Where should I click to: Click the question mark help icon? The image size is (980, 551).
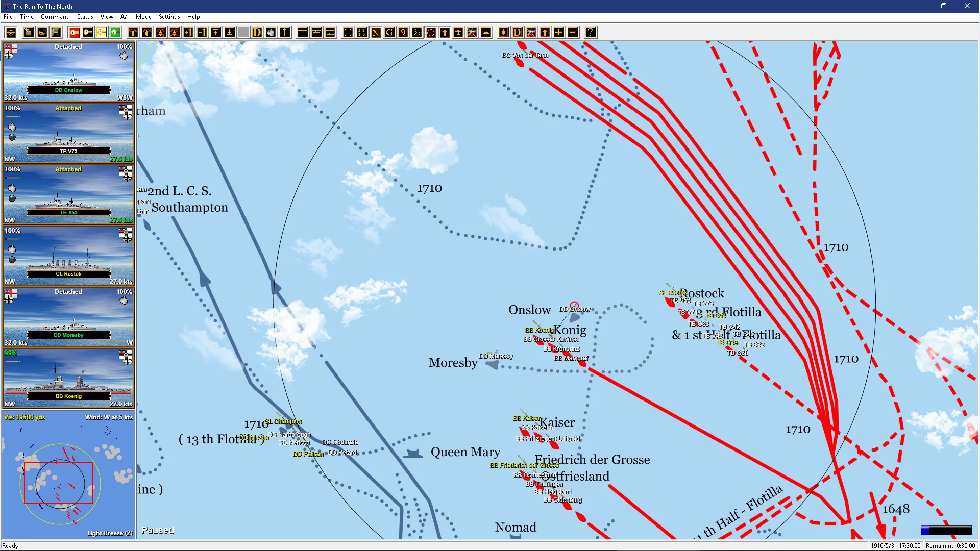[591, 33]
